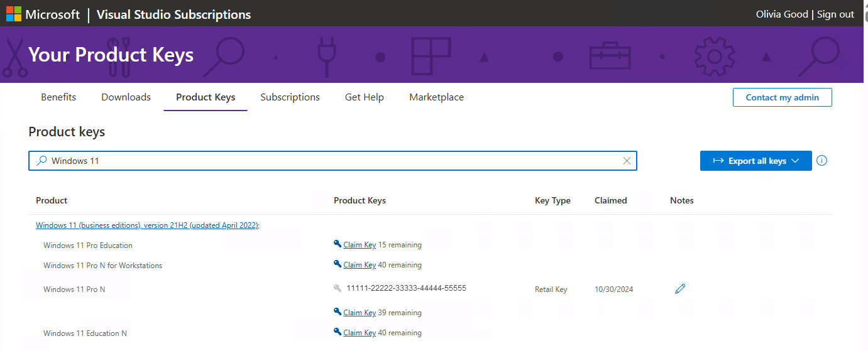This screenshot has width=868, height=351.
Task: Claim Key with 39 remaining
Action: [x=360, y=313]
